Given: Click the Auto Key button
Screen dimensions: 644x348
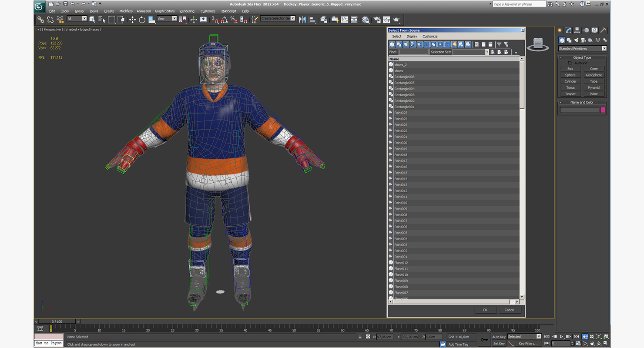Looking at the screenshot, I should point(499,337).
